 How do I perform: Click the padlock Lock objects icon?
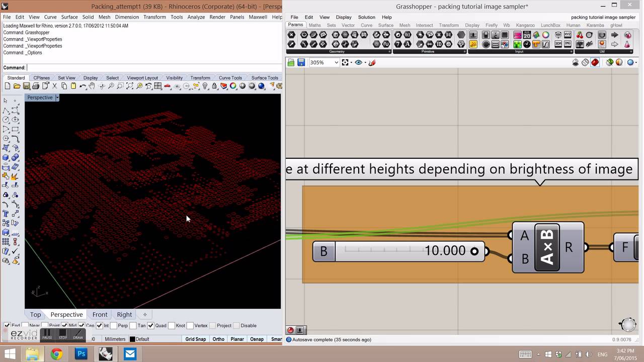214,86
